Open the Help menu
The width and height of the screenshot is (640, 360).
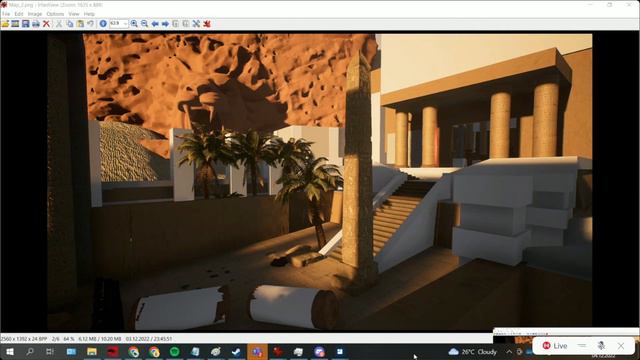click(x=89, y=14)
